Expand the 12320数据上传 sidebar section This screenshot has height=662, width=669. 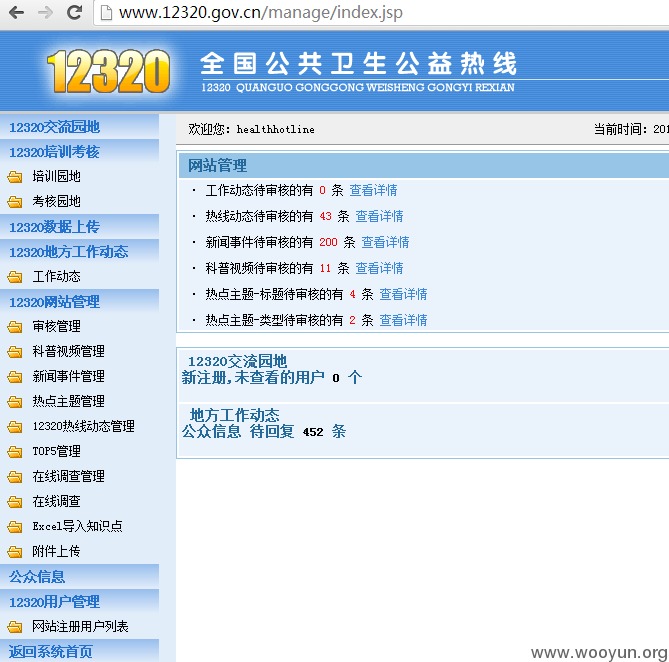(x=79, y=226)
